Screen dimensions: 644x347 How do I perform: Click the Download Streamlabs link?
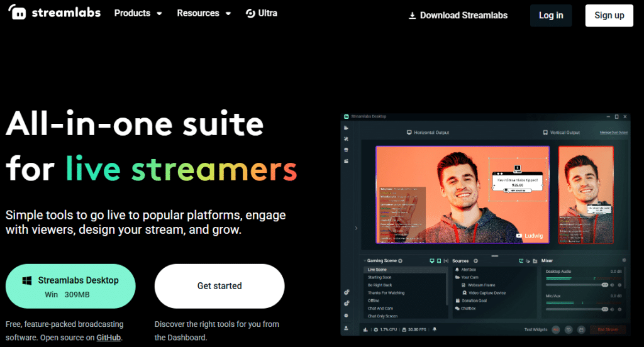coord(458,16)
